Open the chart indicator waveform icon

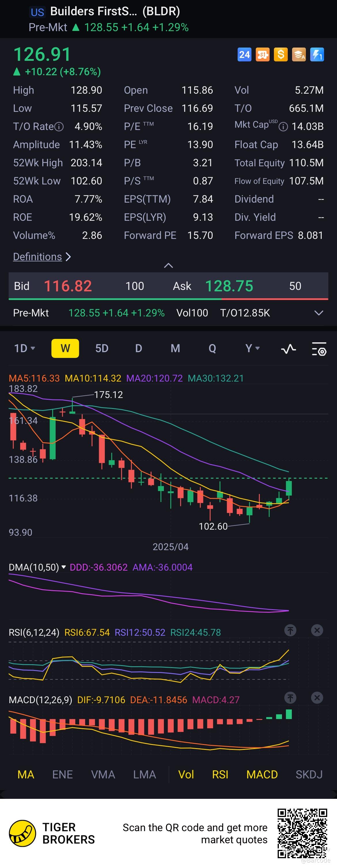click(x=289, y=348)
